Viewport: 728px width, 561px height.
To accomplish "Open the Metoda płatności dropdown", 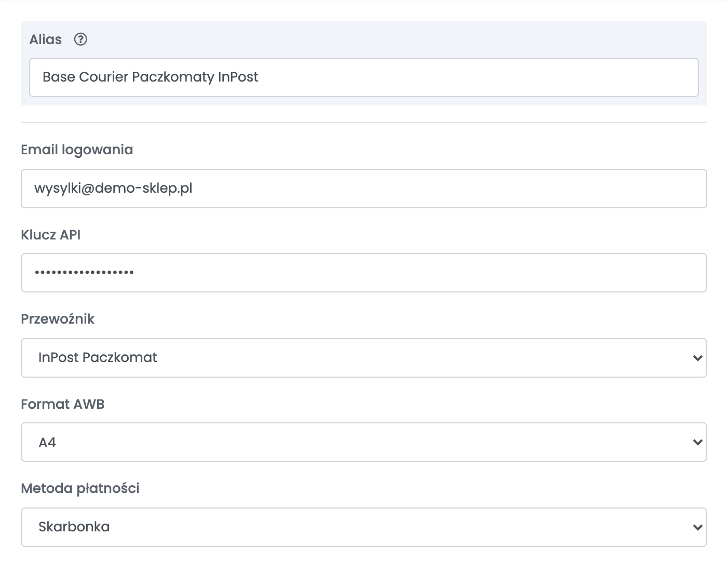I will click(363, 527).
